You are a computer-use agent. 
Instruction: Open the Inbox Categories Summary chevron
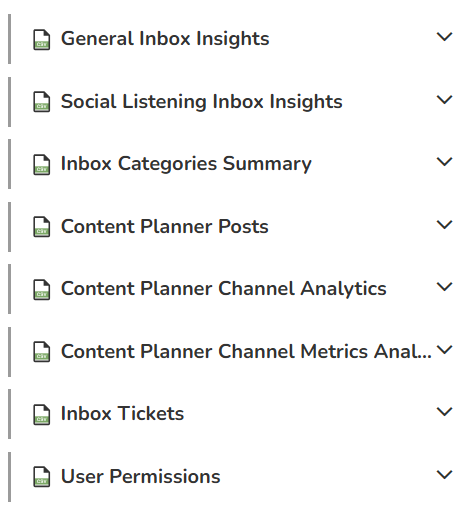pyautogui.click(x=444, y=162)
